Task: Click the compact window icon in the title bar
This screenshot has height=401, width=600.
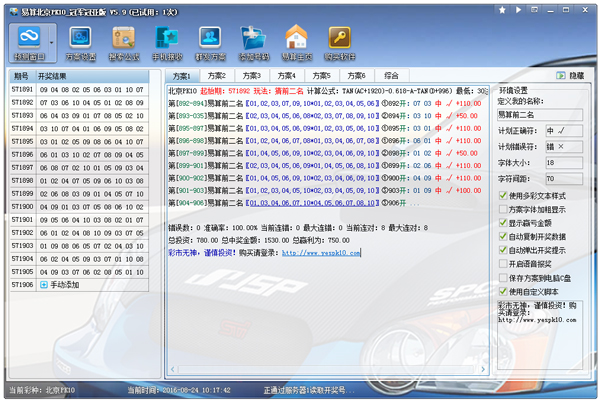Action: pyautogui.click(x=535, y=10)
